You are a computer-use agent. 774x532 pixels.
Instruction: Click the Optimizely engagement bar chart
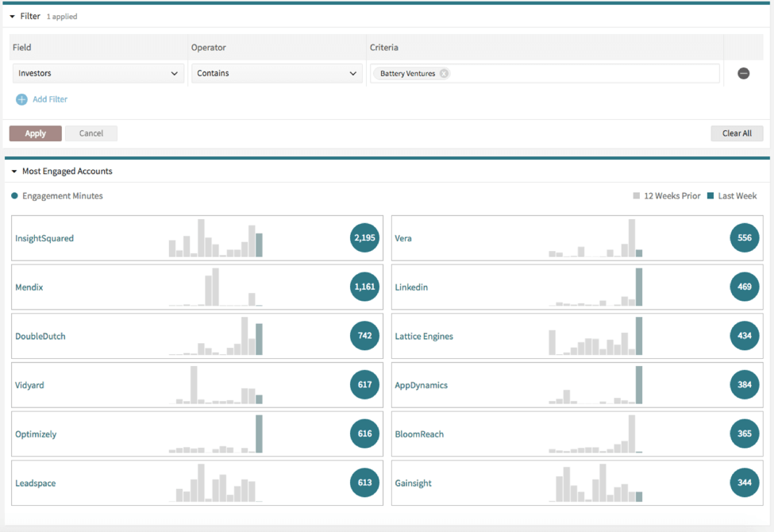pyautogui.click(x=216, y=434)
